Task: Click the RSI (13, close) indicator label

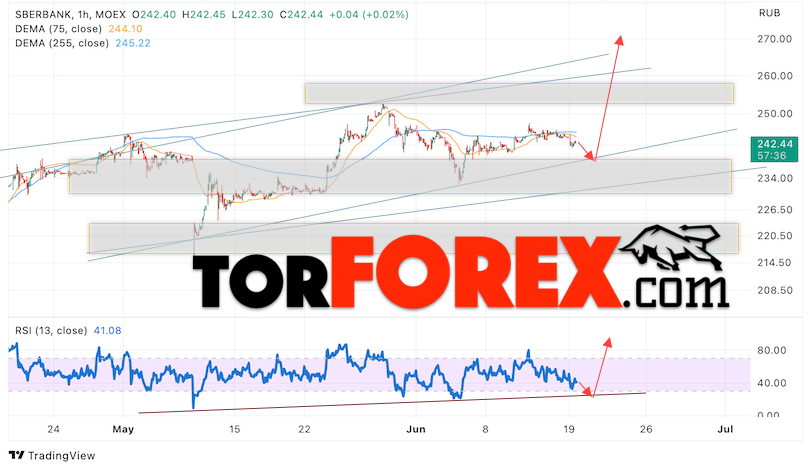Action: coord(51,330)
